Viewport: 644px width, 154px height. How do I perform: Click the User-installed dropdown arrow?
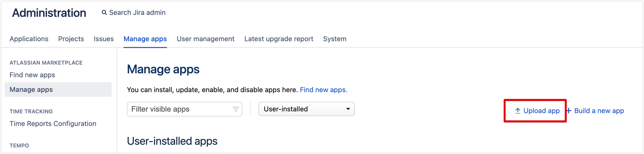[x=348, y=109]
